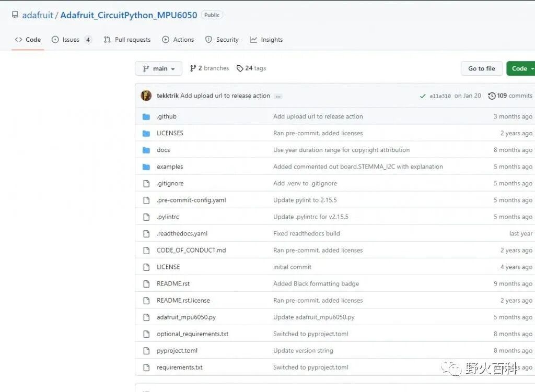This screenshot has width=535, height=392.
Task: Open CODE_OF_CONDUCT.md file
Action: [x=191, y=250]
